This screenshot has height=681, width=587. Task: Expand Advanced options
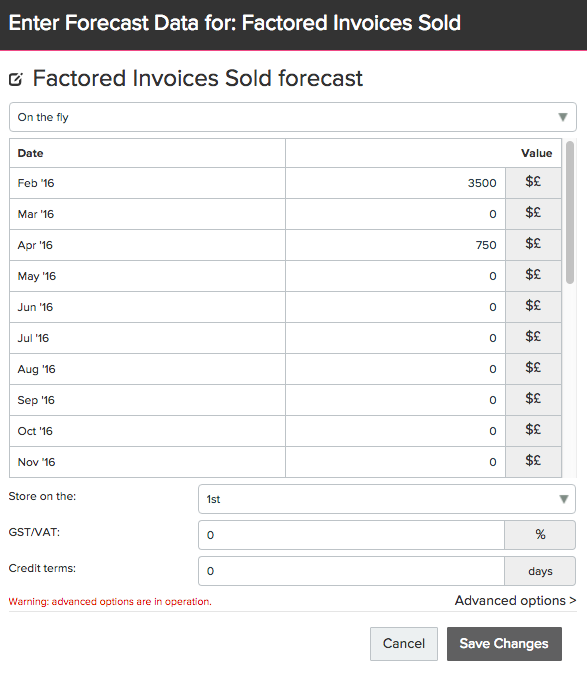tap(515, 601)
